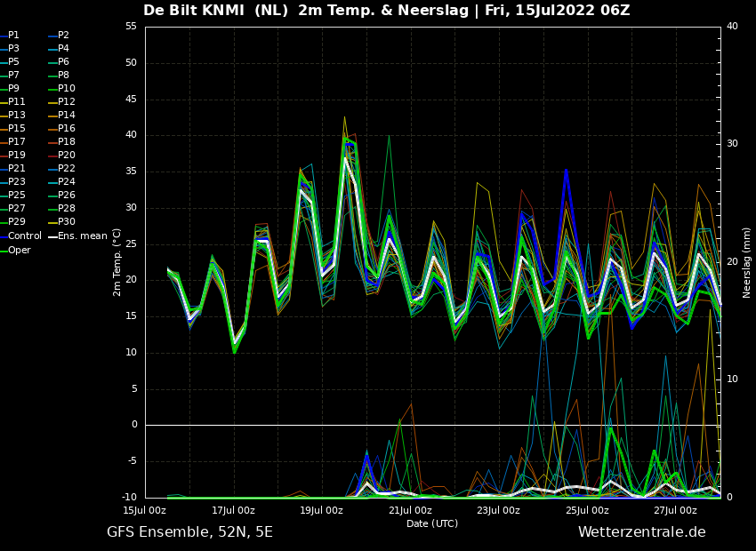
Task: Click the P24 legend entry
Action: click(x=61, y=181)
